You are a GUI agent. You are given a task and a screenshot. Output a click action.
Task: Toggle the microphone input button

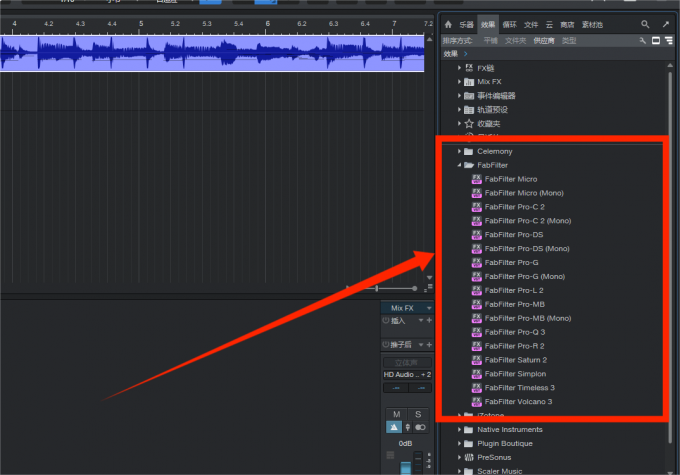pos(407,427)
